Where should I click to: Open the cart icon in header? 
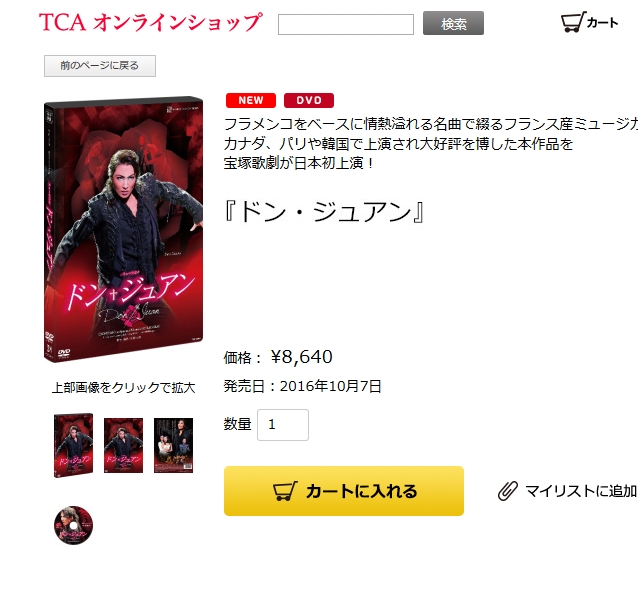pos(573,22)
